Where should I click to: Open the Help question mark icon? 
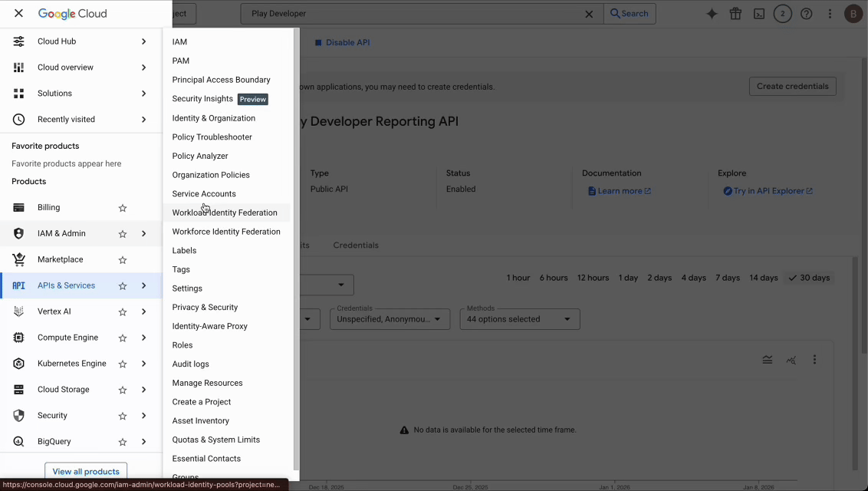click(804, 13)
